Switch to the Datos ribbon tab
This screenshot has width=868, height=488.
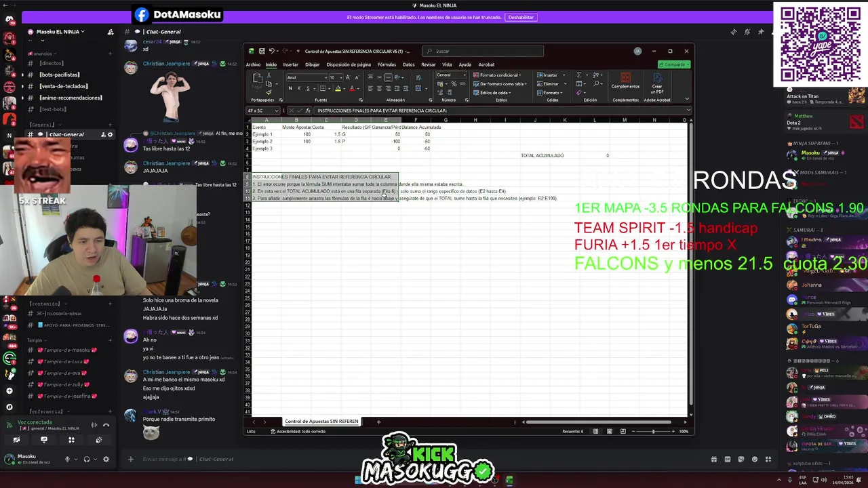click(x=408, y=64)
